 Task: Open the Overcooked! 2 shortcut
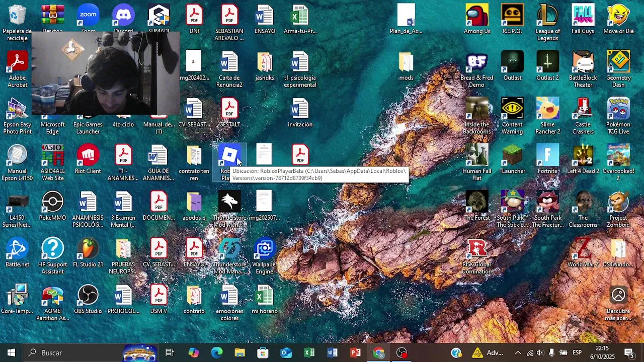(x=618, y=163)
